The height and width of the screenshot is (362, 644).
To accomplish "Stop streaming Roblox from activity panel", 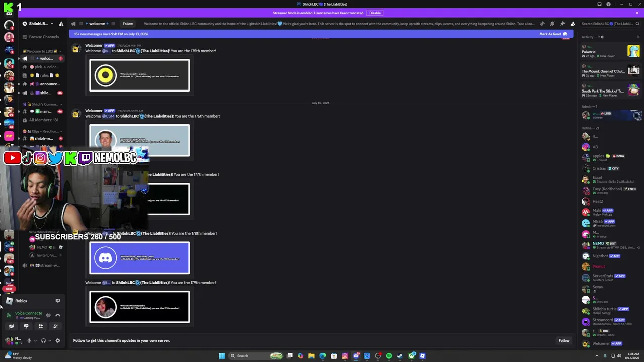I will 58,301.
